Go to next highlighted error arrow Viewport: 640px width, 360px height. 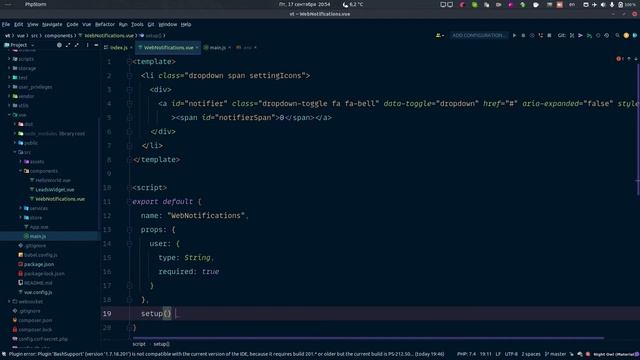636,59
